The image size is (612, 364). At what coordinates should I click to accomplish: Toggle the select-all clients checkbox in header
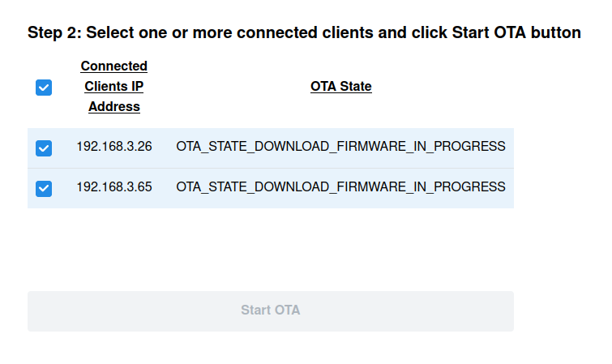[44, 87]
